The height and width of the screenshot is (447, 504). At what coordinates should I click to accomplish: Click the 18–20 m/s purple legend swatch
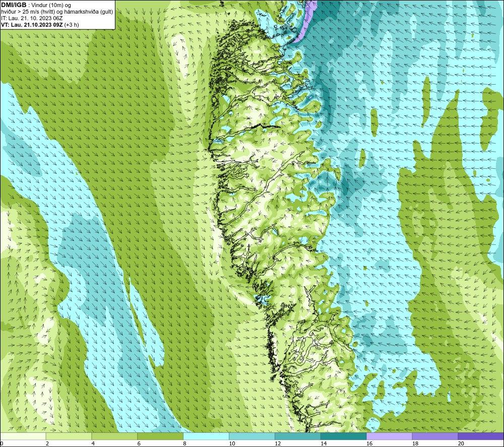pos(435,436)
